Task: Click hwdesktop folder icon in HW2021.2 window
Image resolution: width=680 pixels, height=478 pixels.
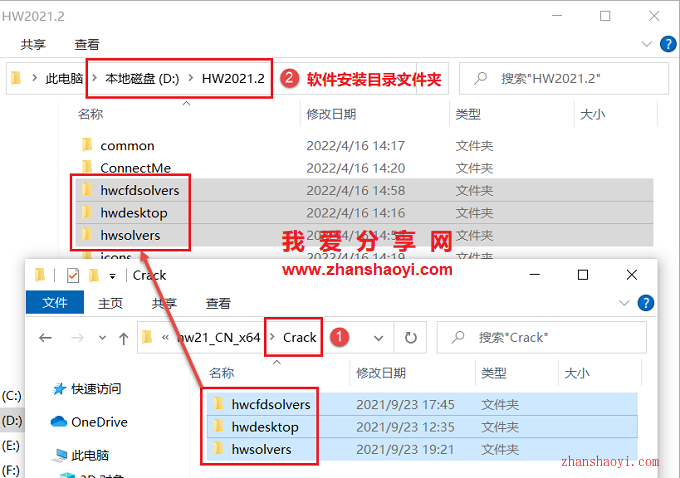Action: (x=87, y=212)
